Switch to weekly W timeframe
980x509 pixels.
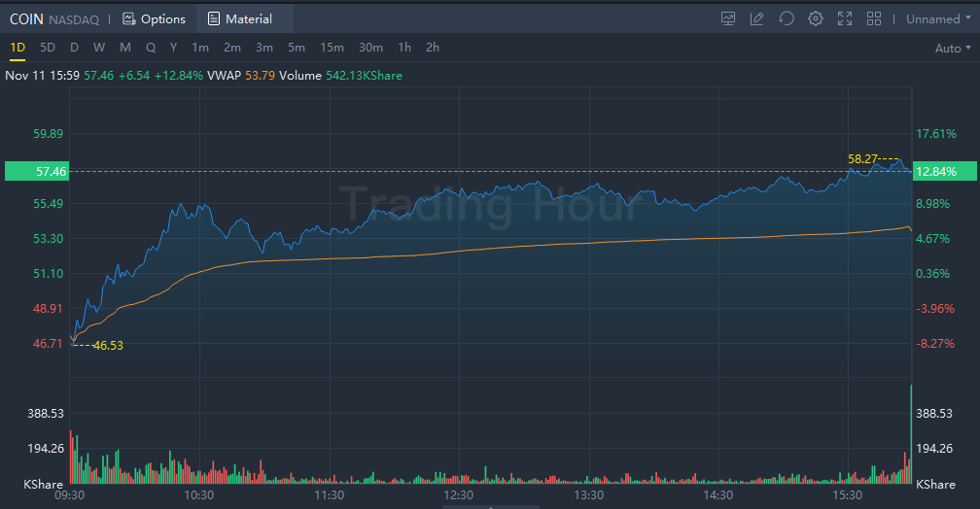coord(99,48)
